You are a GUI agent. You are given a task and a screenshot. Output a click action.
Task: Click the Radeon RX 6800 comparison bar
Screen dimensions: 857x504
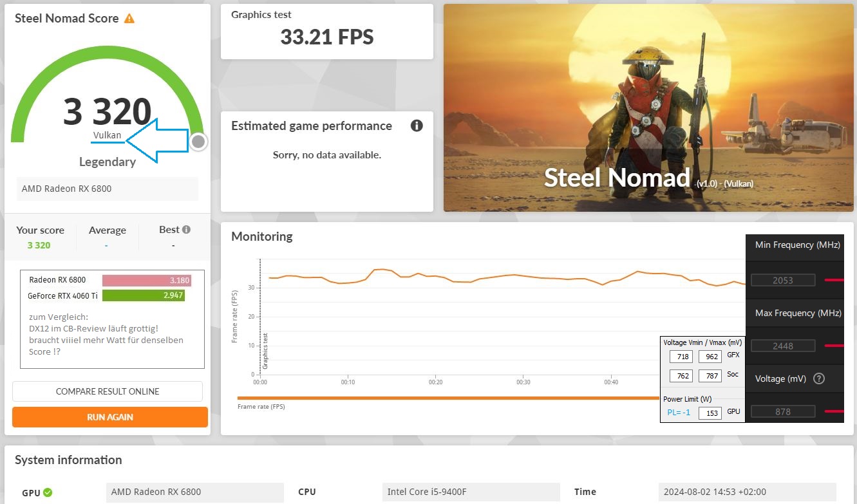tap(147, 280)
